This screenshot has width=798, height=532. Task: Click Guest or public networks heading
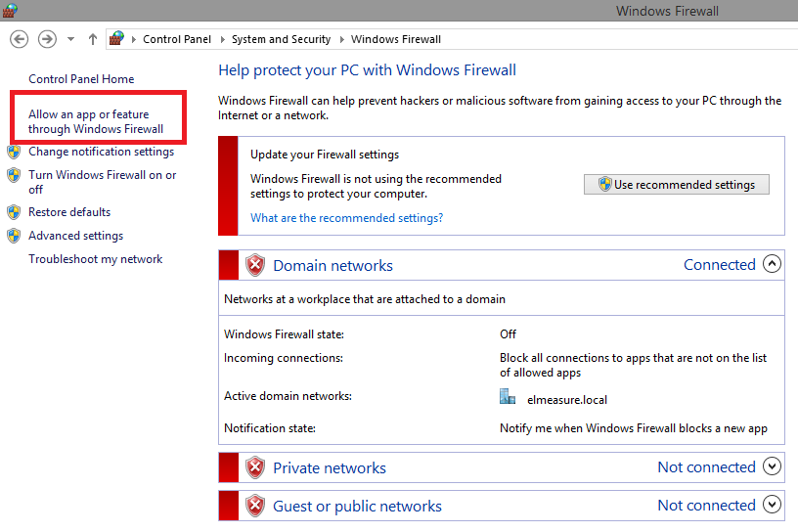[357, 506]
